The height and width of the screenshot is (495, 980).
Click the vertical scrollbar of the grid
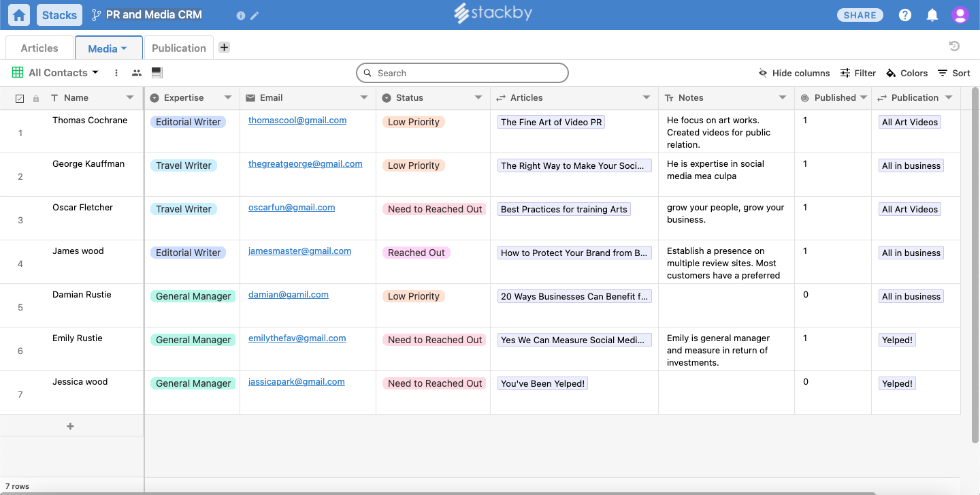pyautogui.click(x=975, y=266)
